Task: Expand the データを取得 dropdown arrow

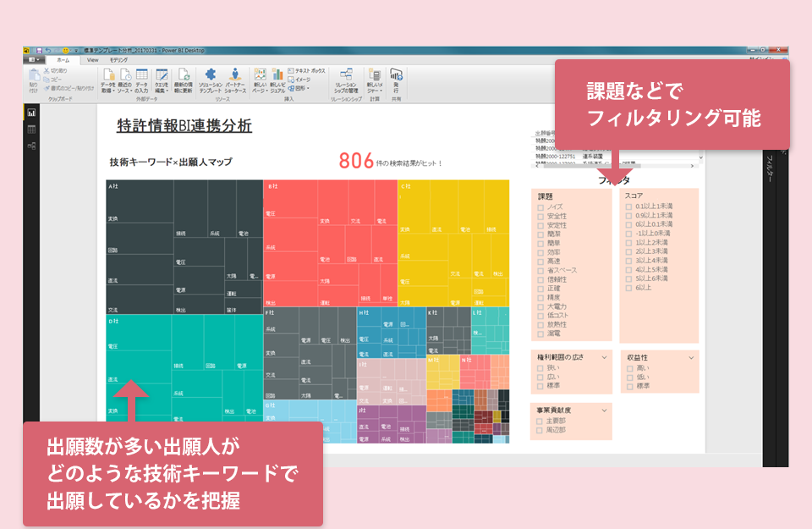Action: (x=113, y=91)
